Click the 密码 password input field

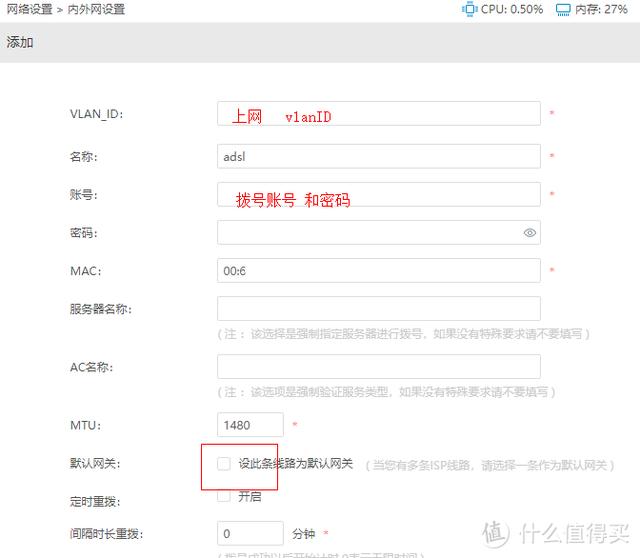(379, 233)
